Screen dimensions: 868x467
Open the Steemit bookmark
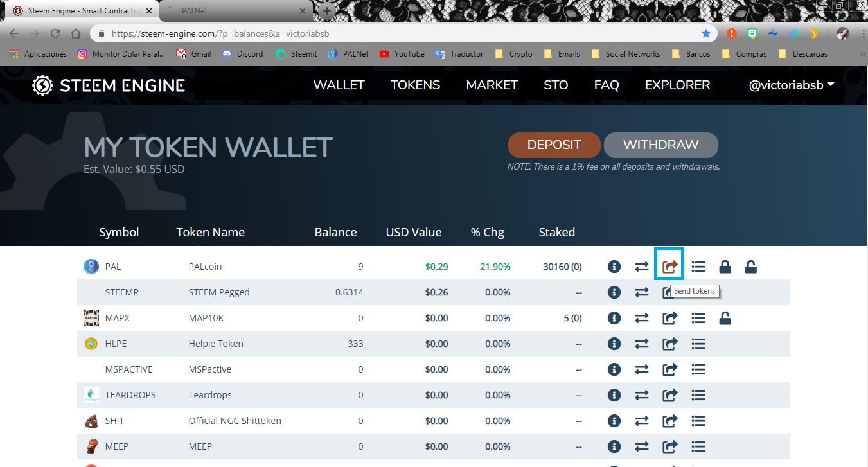coord(296,54)
